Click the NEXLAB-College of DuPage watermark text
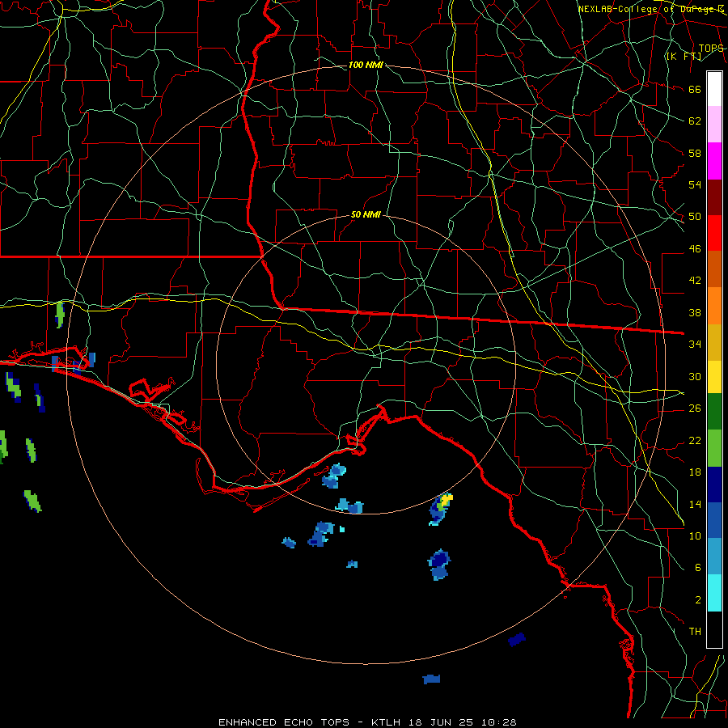 (x=651, y=9)
